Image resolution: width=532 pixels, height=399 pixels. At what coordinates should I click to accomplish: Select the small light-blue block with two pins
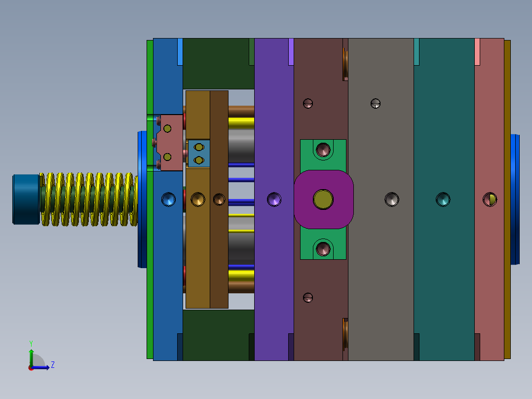pos(199,154)
